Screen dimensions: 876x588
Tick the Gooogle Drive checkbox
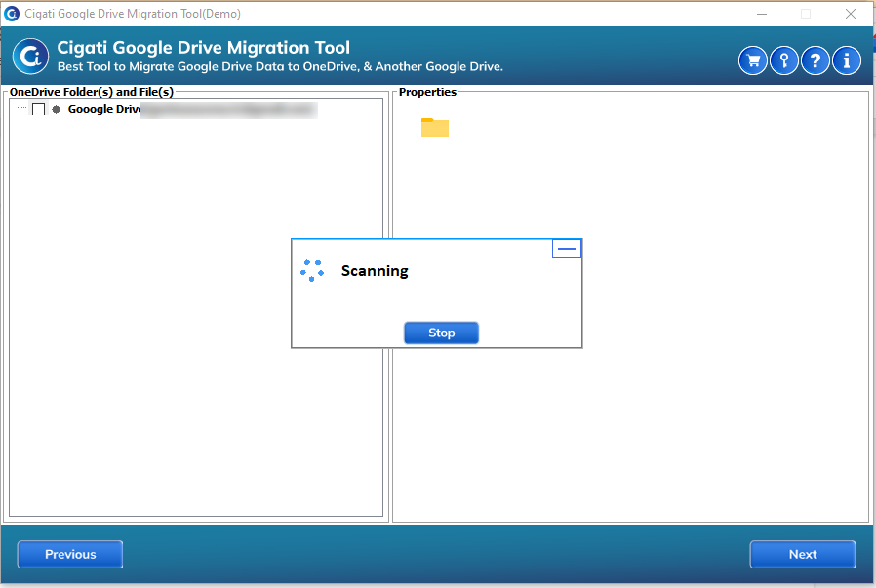point(39,109)
